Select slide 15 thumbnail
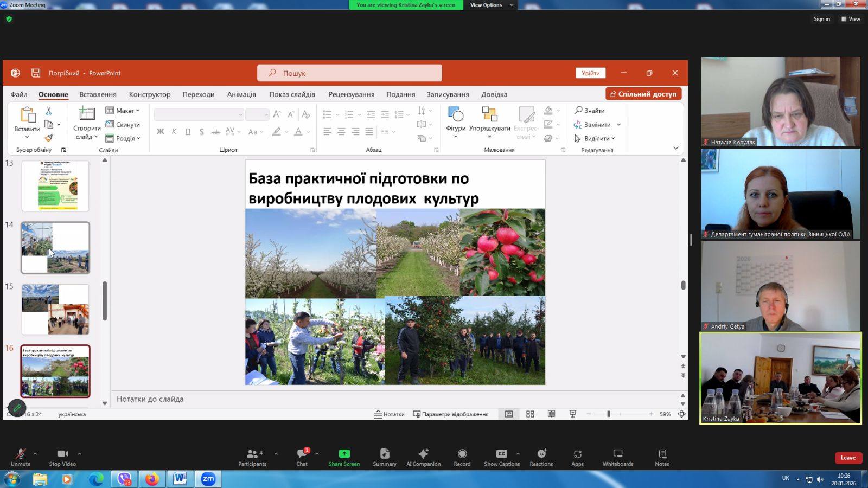 pyautogui.click(x=55, y=309)
